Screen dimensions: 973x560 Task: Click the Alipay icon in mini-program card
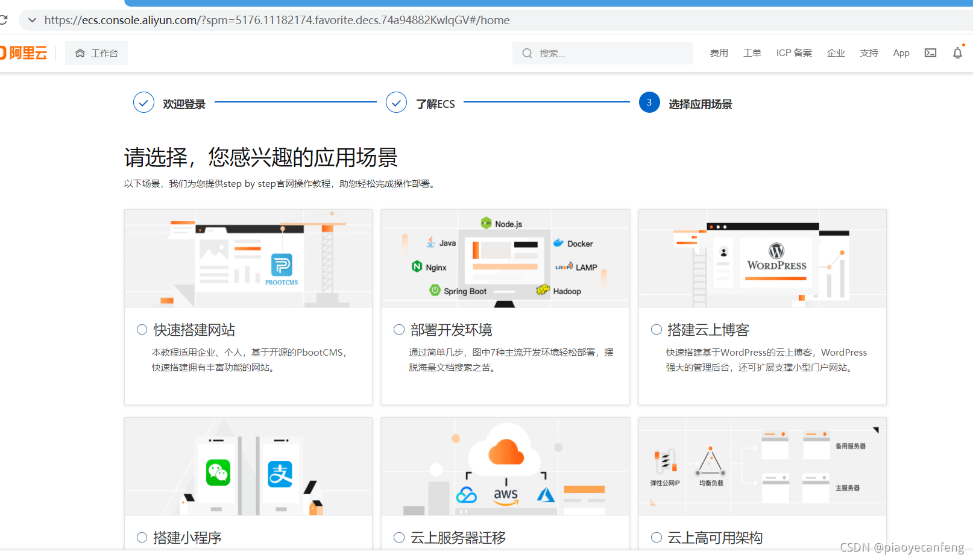pyautogui.click(x=280, y=474)
